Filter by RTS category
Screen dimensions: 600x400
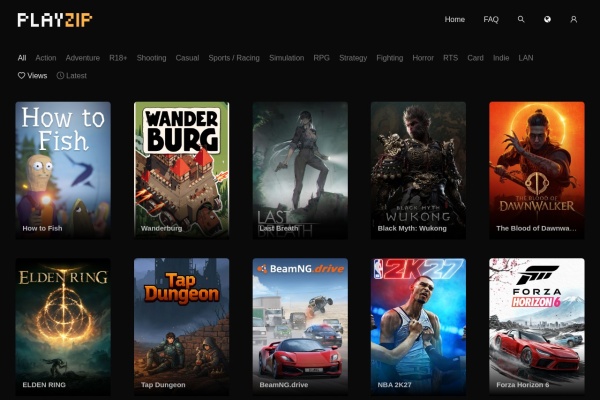pos(450,58)
